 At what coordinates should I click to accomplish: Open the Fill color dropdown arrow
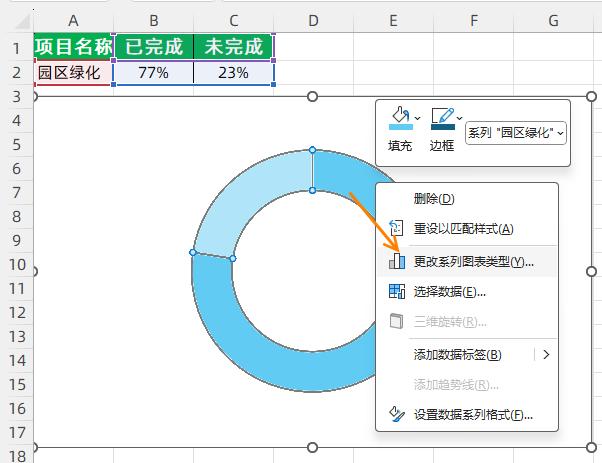[x=417, y=119]
